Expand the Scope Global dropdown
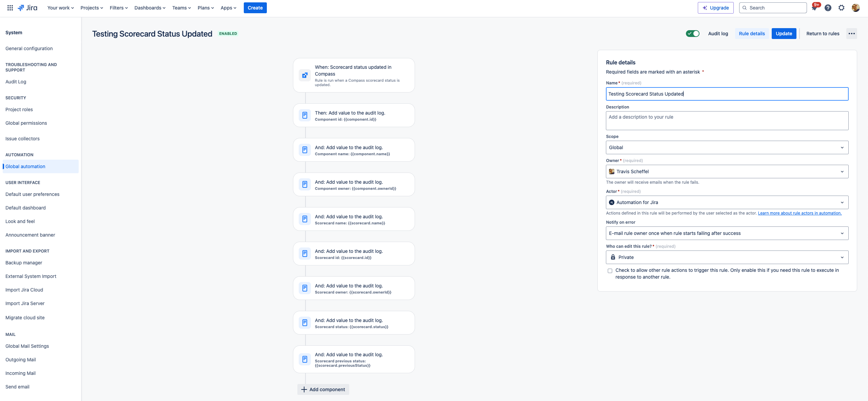The image size is (868, 401). [727, 147]
